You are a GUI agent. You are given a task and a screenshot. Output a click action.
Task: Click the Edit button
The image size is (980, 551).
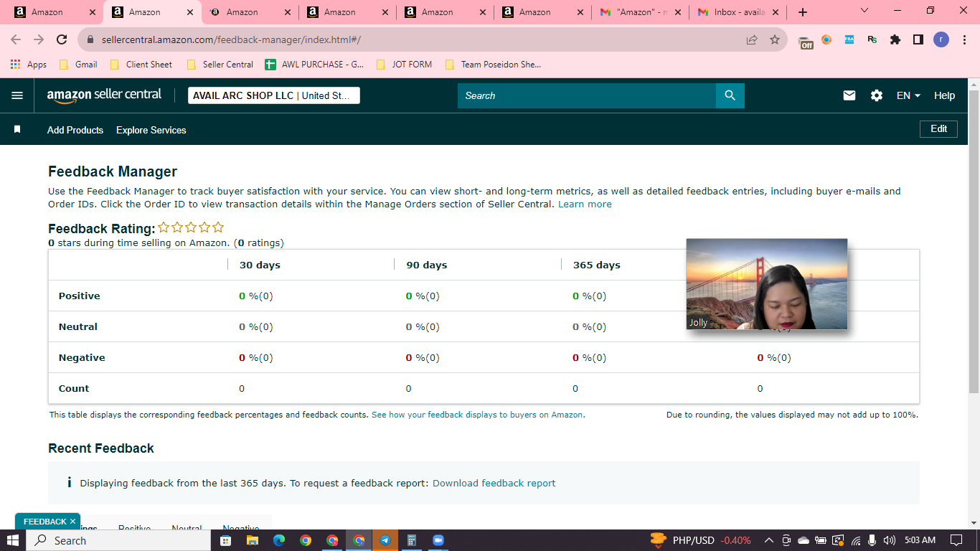coord(939,129)
